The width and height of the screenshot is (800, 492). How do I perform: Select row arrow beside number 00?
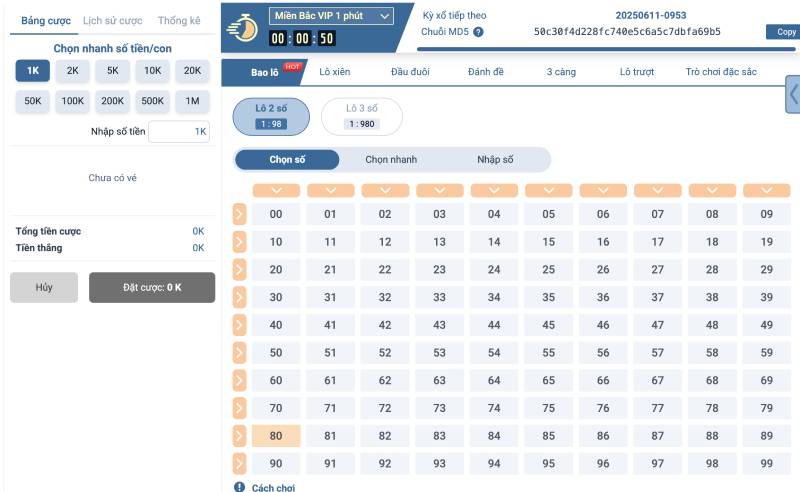[x=239, y=214]
